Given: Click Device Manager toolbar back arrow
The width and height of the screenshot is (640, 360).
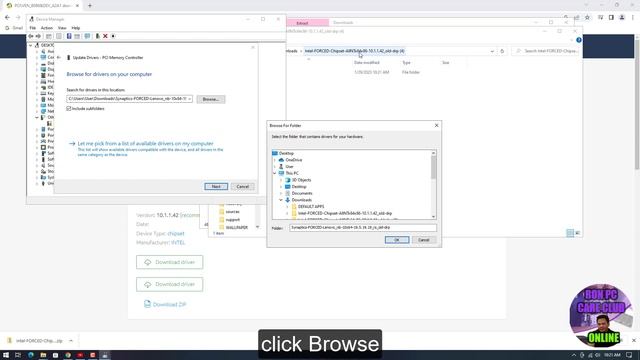Looking at the screenshot, I should pyautogui.click(x=31, y=36).
